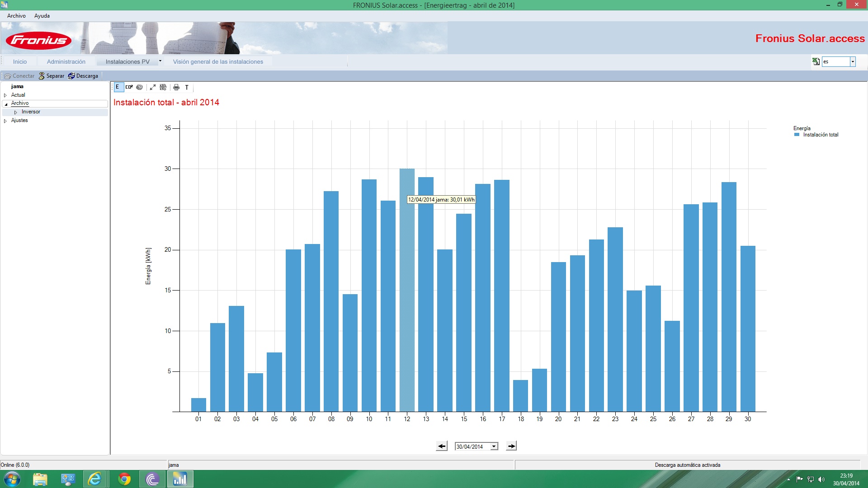Viewport: 868px width, 488px height.
Task: Click the volume tray icon
Action: click(821, 479)
